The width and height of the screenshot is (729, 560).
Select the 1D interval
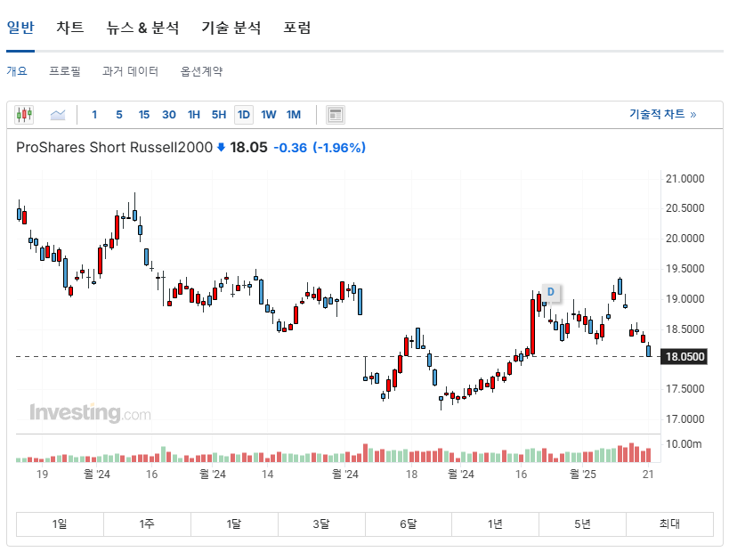244,115
